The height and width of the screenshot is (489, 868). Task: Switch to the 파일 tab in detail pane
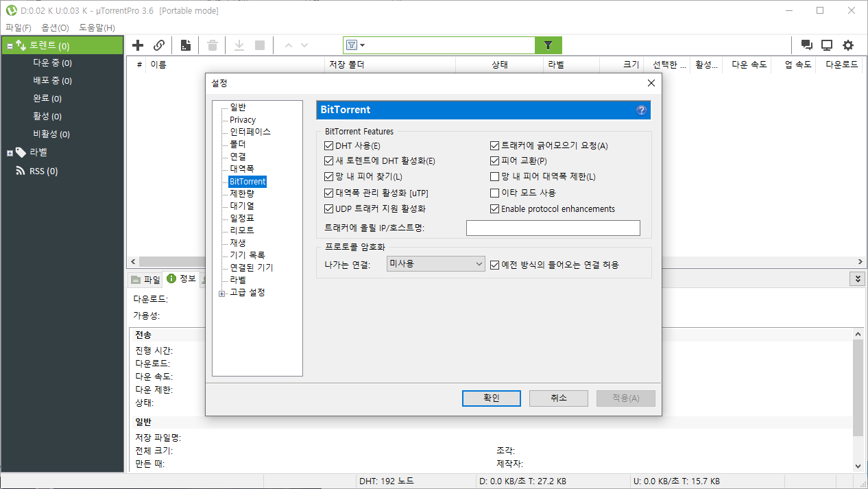click(x=145, y=279)
